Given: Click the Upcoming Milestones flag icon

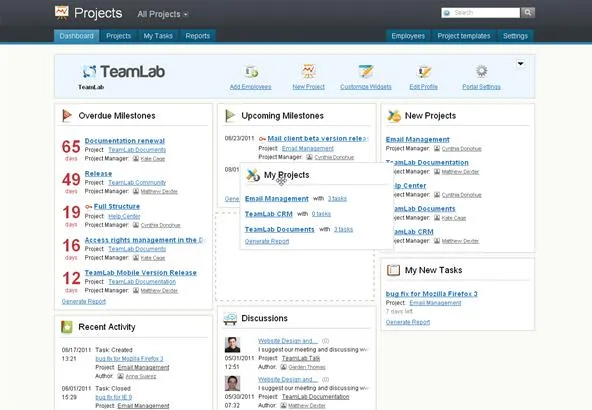Looking at the screenshot, I should click(x=230, y=116).
